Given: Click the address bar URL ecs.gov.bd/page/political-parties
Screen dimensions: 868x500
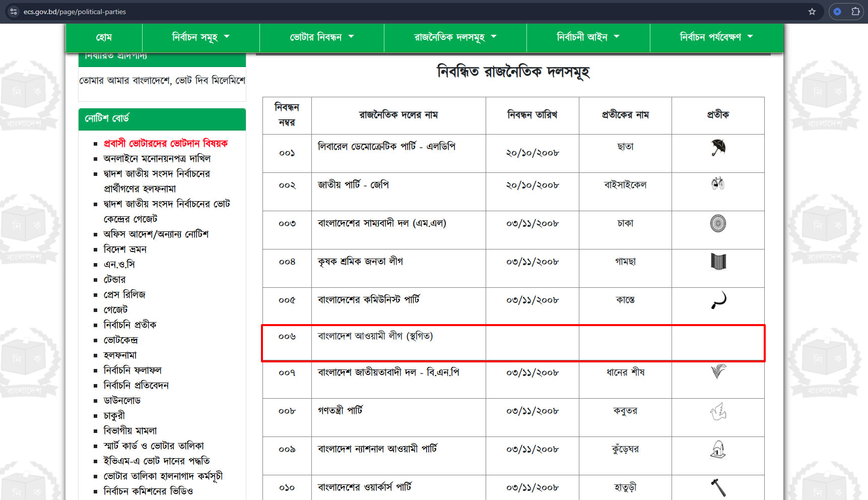Looking at the screenshot, I should [75, 12].
